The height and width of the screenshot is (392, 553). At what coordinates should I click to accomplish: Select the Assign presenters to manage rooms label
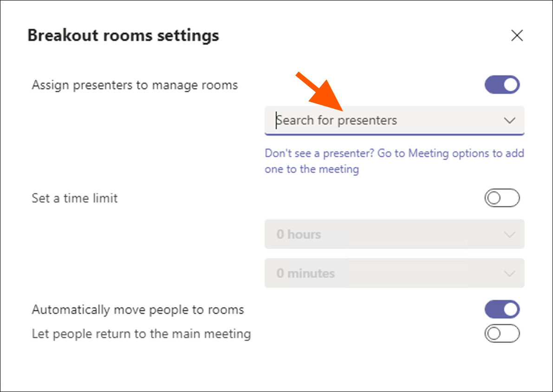(135, 85)
